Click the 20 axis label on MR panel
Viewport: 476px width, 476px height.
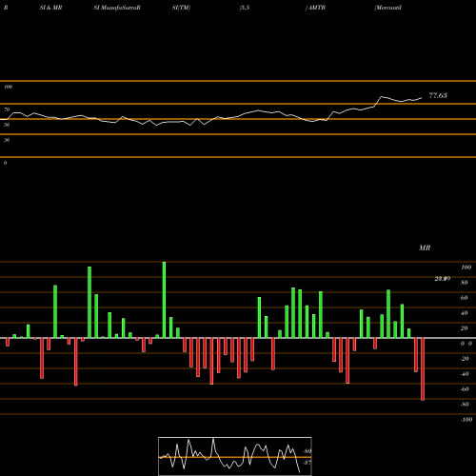pos(465,328)
